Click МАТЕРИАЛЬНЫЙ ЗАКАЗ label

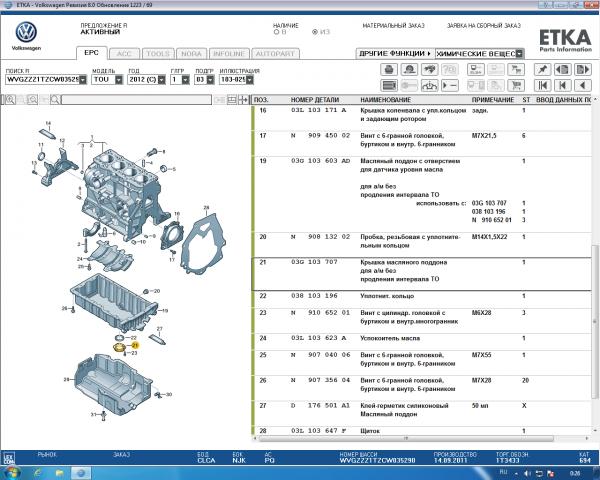[x=393, y=26]
